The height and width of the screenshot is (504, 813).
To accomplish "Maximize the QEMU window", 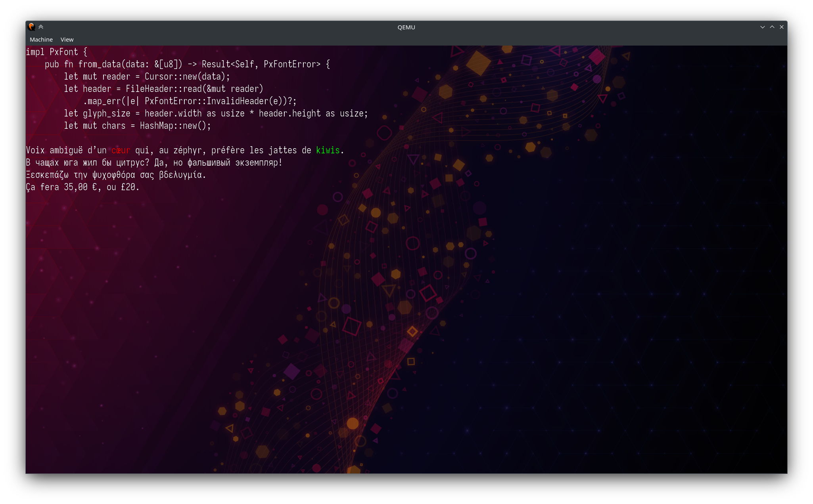I will click(x=772, y=27).
